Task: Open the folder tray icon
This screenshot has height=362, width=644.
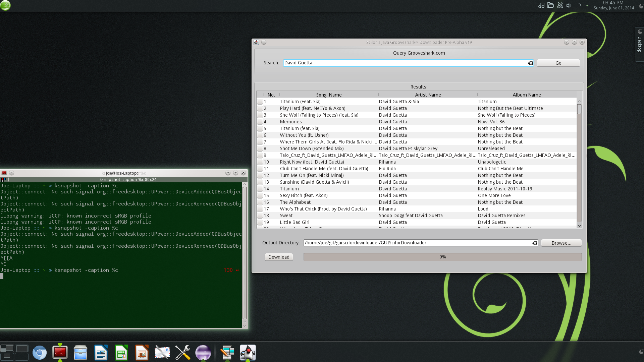Action: (x=550, y=5)
